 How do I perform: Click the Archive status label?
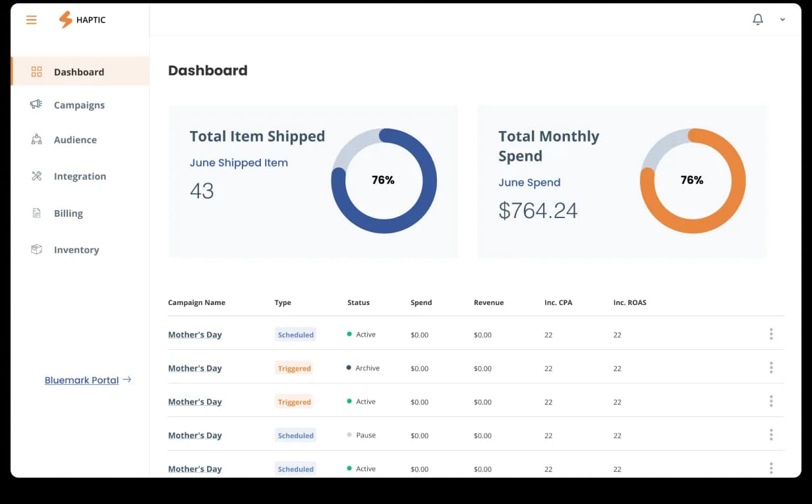[367, 368]
